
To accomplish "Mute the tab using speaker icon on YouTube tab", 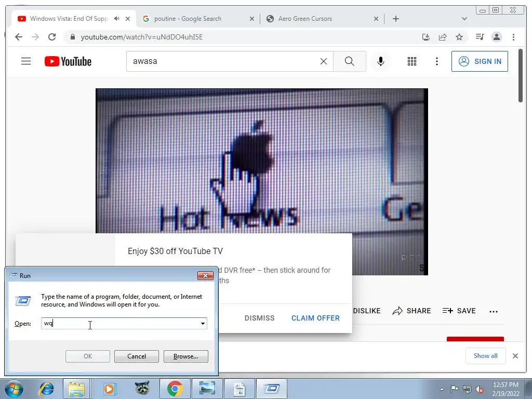I will [x=117, y=19].
